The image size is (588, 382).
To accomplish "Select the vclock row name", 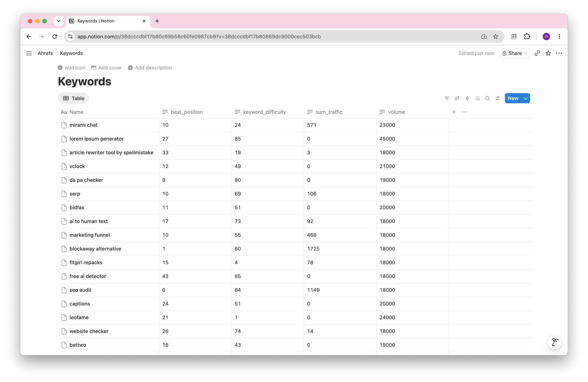I will pyautogui.click(x=77, y=166).
